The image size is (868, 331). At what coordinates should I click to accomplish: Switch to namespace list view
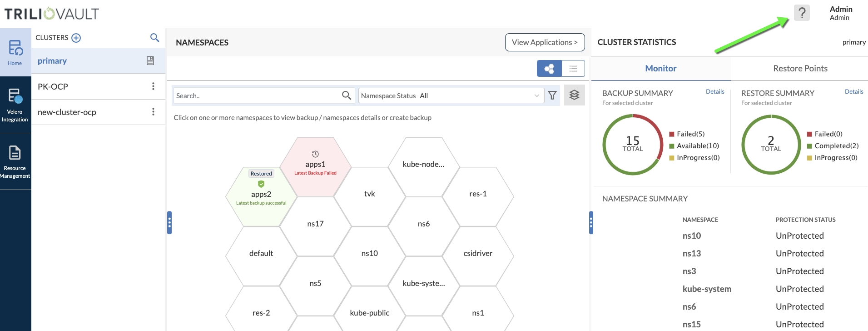click(x=573, y=69)
